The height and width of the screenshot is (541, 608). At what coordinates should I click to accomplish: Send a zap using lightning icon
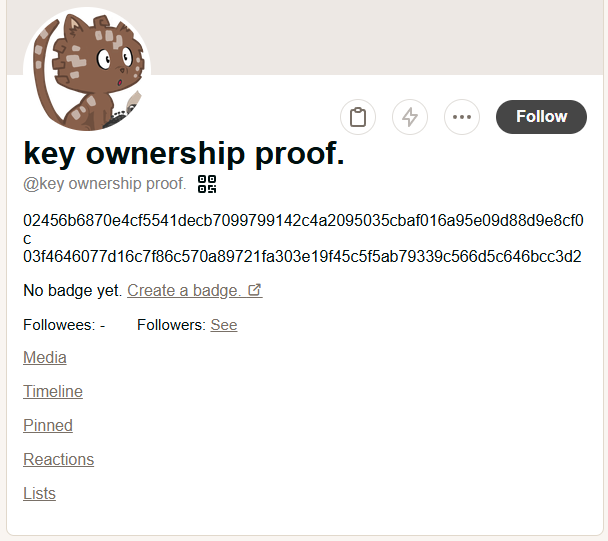pos(409,117)
